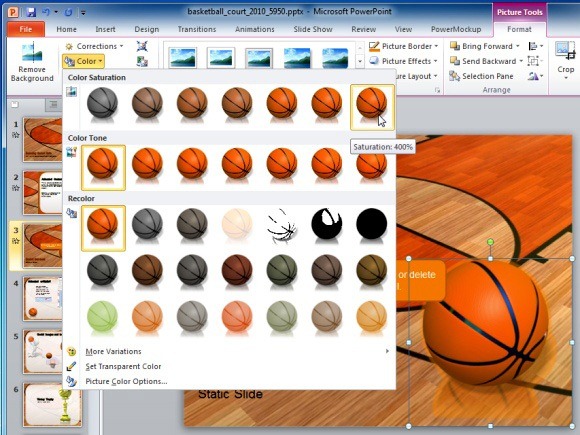The image size is (580, 435).
Task: Select slide 6 thumbnail with trophy
Action: point(52,405)
